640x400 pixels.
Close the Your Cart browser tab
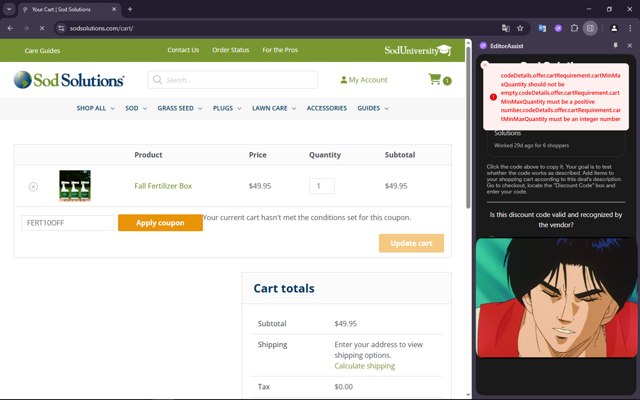[114, 9]
